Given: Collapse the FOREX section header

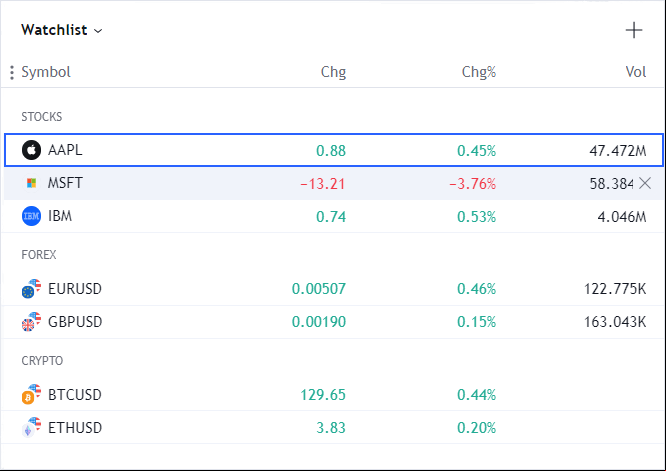Looking at the screenshot, I should (x=39, y=255).
